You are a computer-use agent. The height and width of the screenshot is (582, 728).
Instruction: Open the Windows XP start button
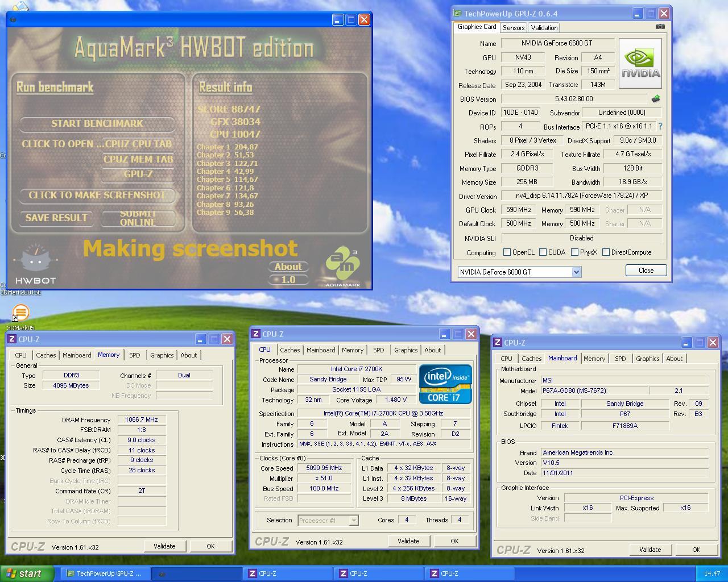pyautogui.click(x=27, y=573)
